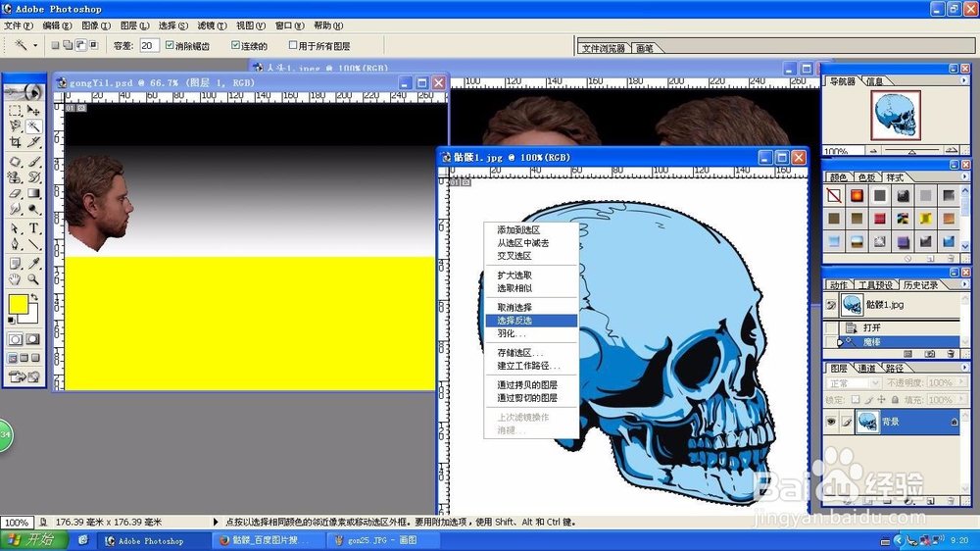Swap foreground and background colors arrow
The height and width of the screenshot is (551, 980).
34,298
